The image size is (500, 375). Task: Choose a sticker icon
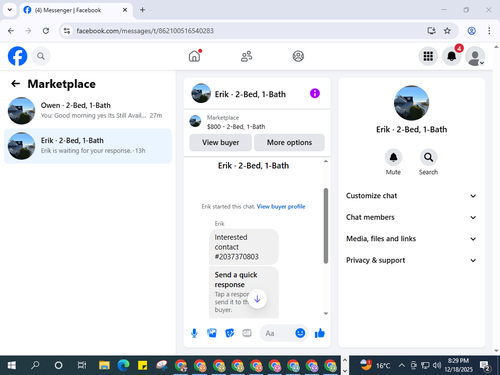point(229,333)
